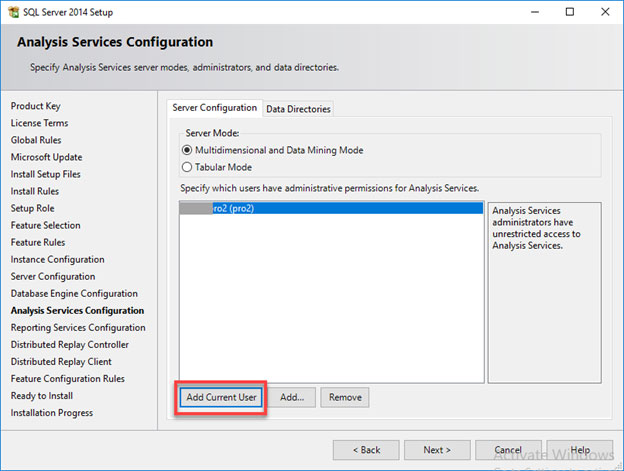624x471 pixels.
Task: Click Analysis Services Configuration sidebar step
Action: coord(77,311)
